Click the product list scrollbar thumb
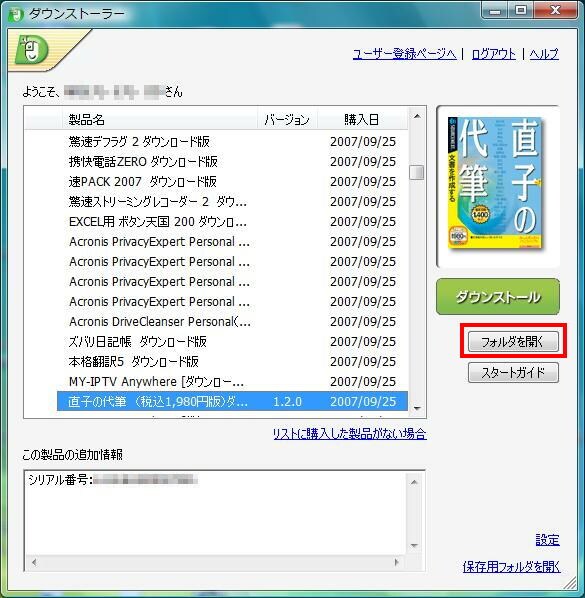Screen dimensions: 585x598 [416, 172]
